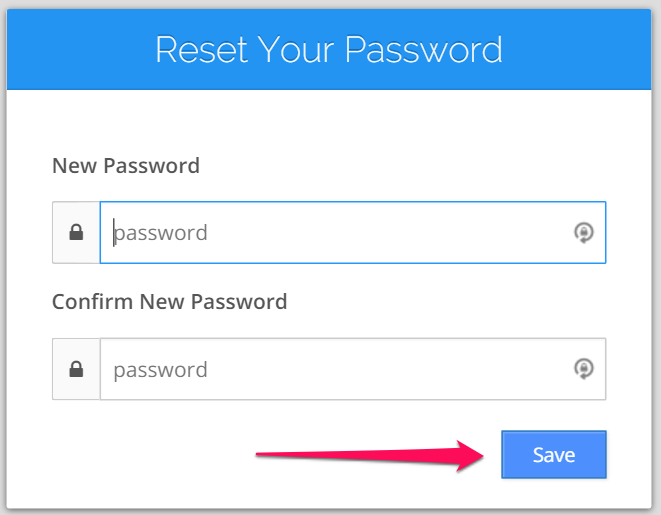This screenshot has width=661, height=515.
Task: Click the text cursor in New Password box
Action: [114, 233]
